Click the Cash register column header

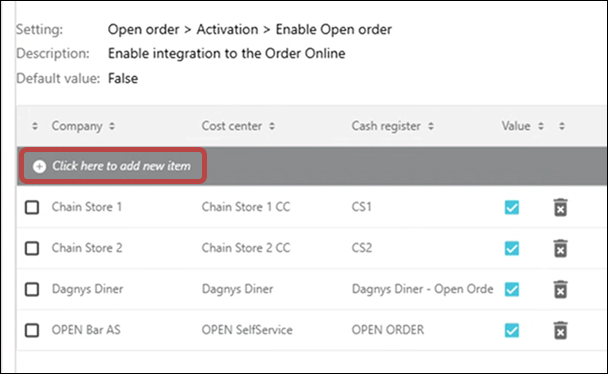click(x=386, y=126)
